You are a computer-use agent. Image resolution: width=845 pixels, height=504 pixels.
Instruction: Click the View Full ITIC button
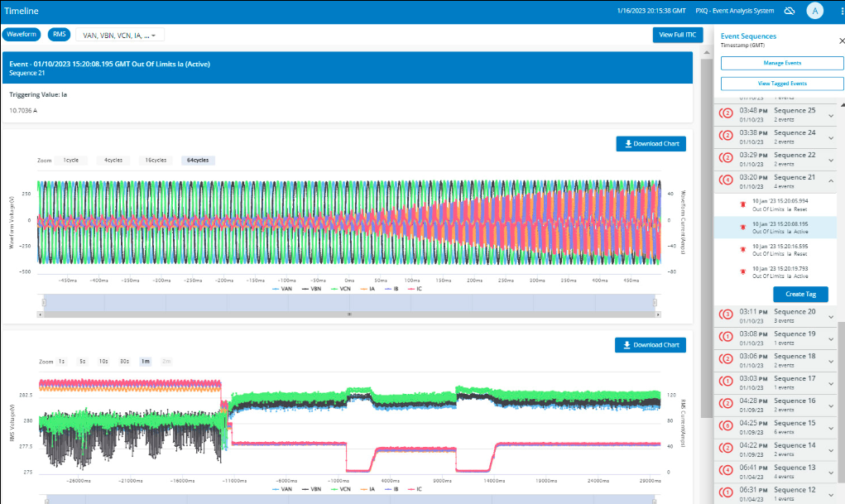[x=677, y=35]
